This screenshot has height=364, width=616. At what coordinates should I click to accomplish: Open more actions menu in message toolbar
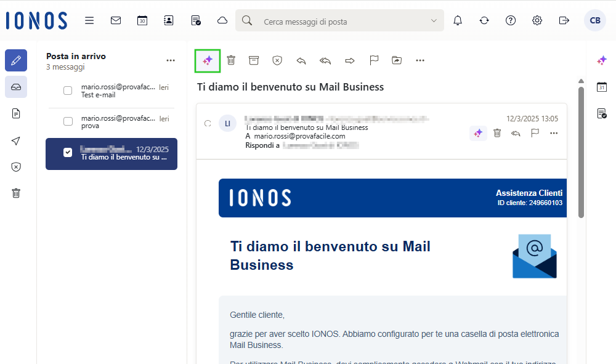[420, 60]
